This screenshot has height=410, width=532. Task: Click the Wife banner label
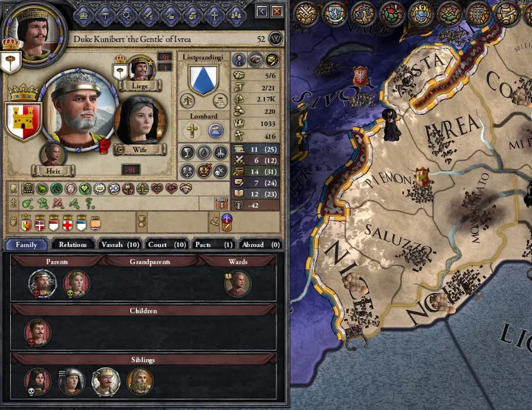140,150
